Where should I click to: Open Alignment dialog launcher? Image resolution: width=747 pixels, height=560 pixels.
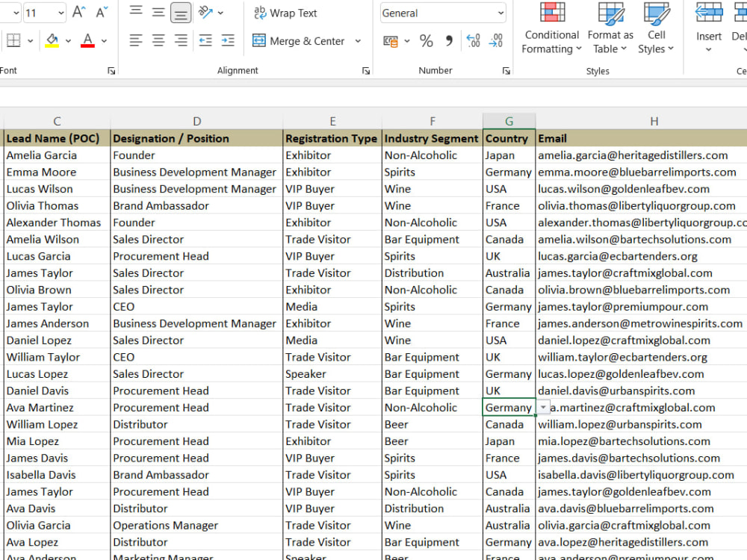tap(366, 71)
